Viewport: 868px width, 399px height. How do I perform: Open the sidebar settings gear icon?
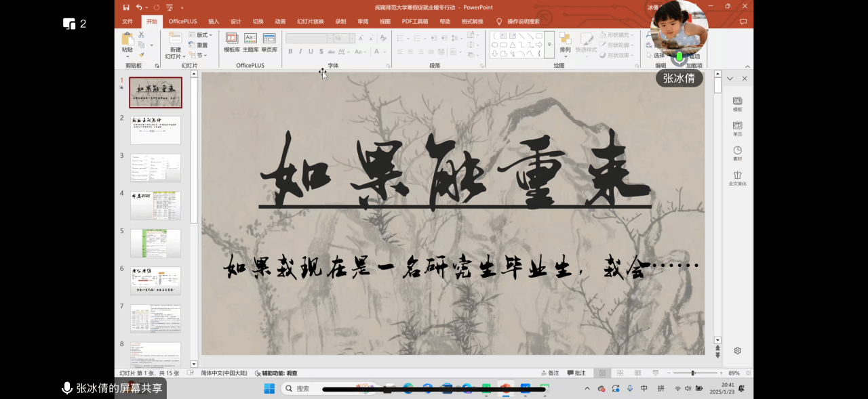[x=737, y=351]
